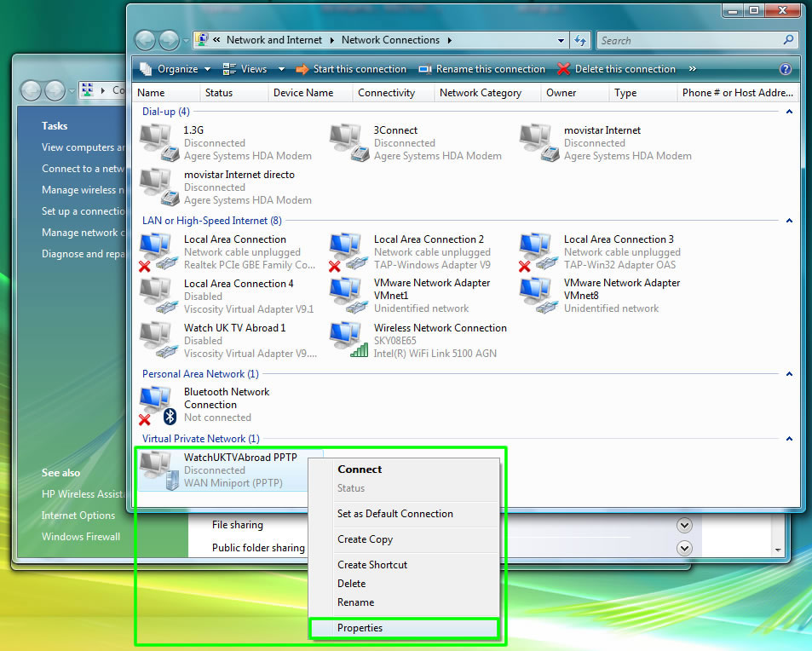Viewport: 812px width, 651px height.
Task: Sort by the Type column header
Action: [642, 93]
